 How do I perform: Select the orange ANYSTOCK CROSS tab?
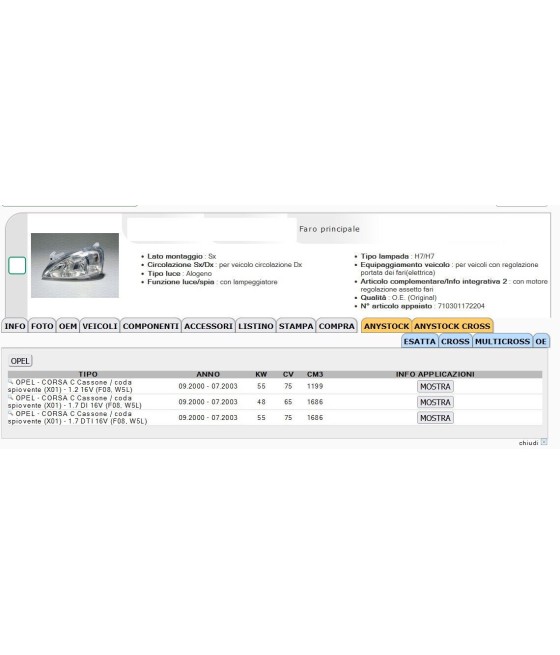(452, 326)
